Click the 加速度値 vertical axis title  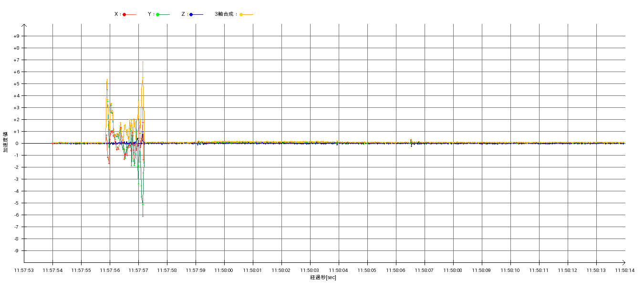click(x=6, y=141)
